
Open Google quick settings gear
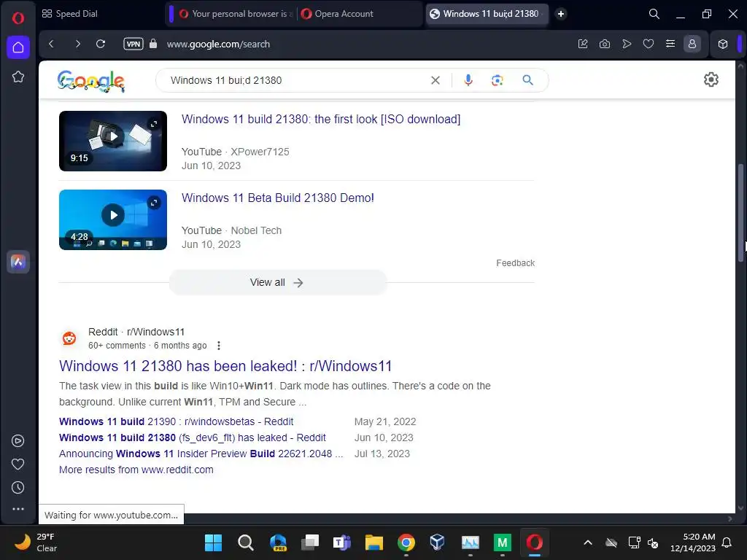[711, 79]
